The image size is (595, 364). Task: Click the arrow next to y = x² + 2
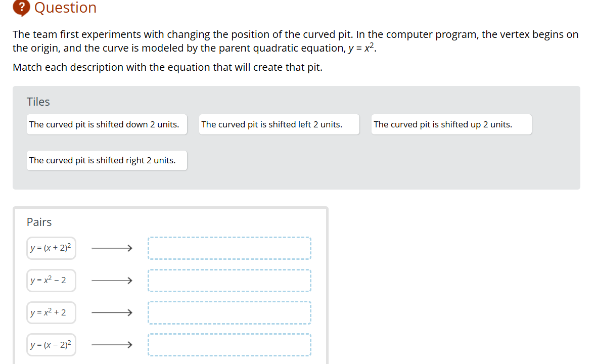click(112, 313)
